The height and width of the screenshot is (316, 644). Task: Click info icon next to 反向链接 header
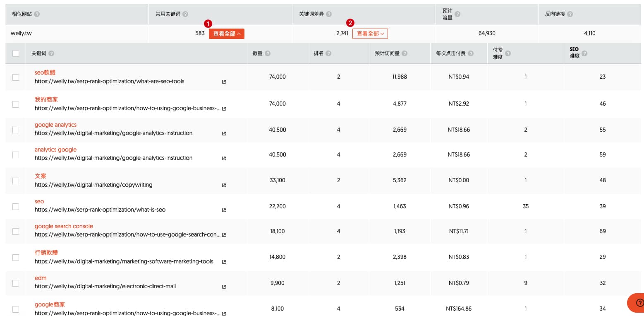[x=570, y=14]
